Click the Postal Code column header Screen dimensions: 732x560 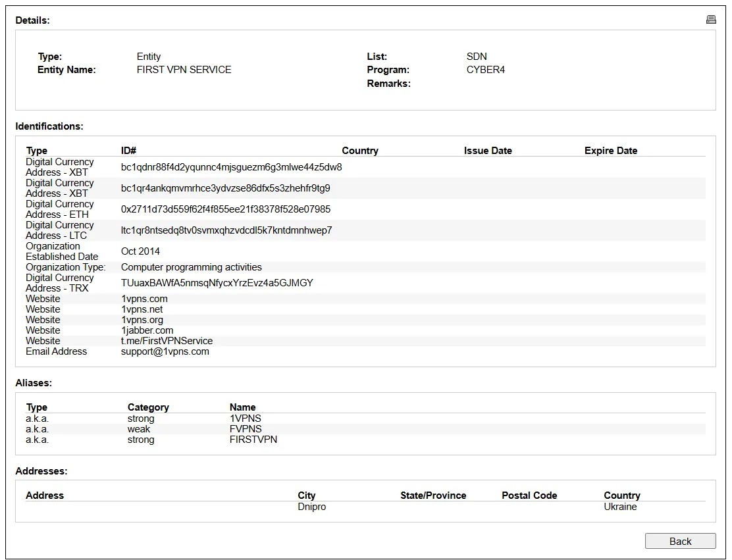click(529, 495)
